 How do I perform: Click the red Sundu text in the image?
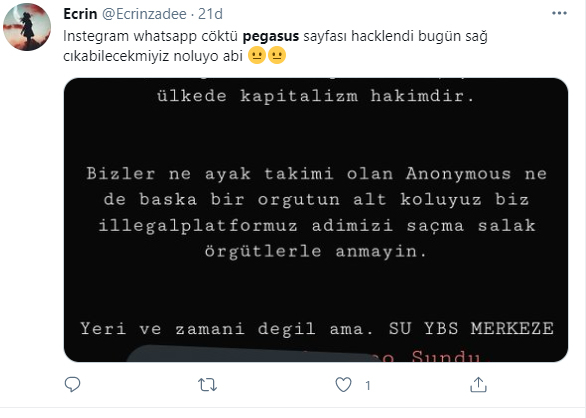[x=445, y=356]
